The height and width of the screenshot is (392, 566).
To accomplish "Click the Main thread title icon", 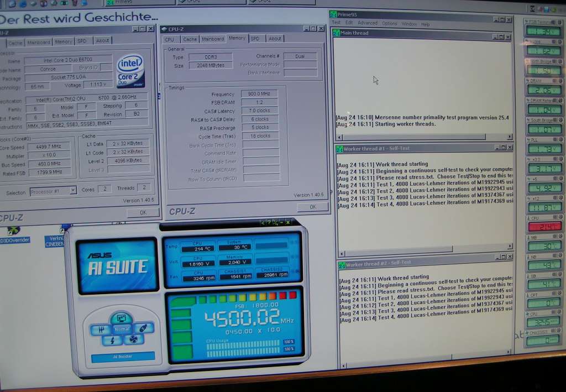I will click(x=337, y=33).
